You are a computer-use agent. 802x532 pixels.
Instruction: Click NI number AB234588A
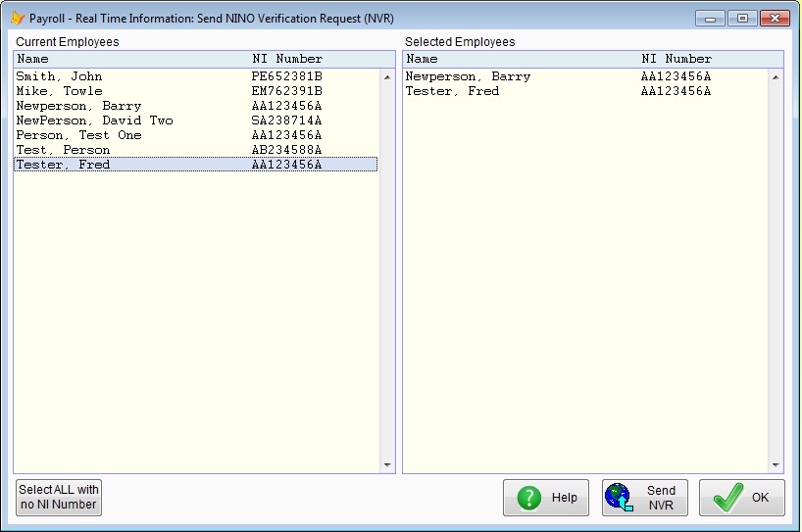pos(287,150)
